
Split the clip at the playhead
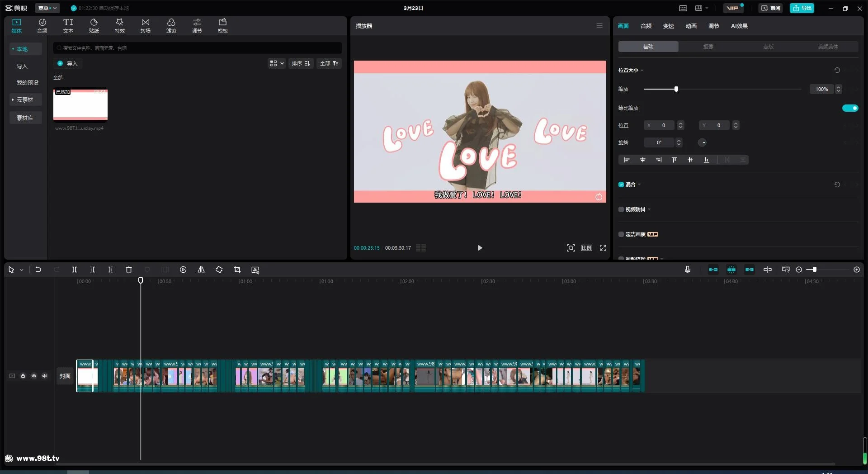click(75, 270)
